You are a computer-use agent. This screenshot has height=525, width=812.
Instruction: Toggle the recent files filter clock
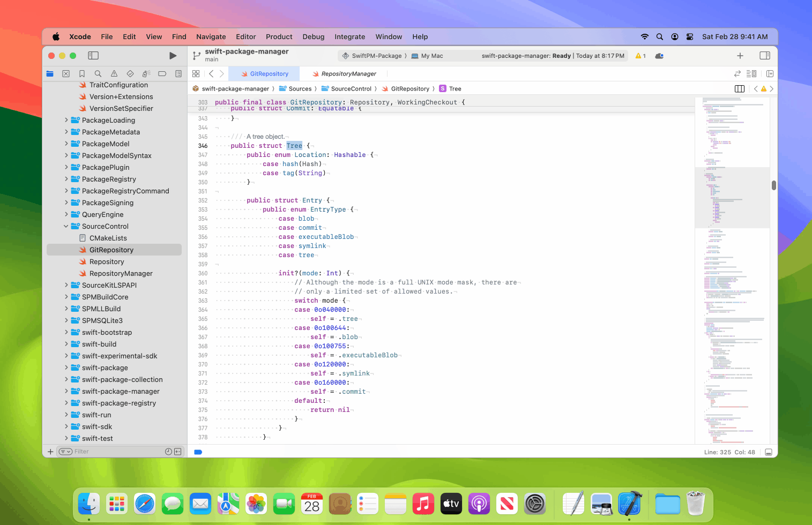(x=168, y=452)
